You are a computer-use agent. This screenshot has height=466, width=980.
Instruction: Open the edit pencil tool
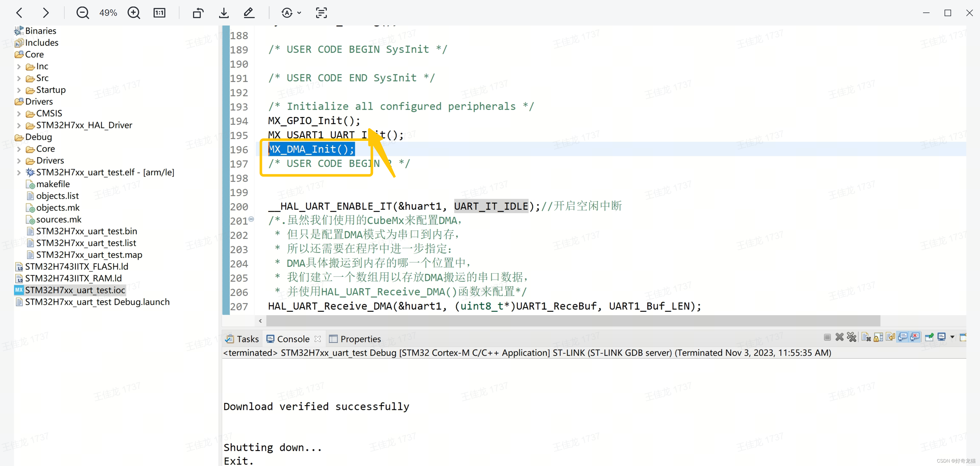[x=249, y=12]
